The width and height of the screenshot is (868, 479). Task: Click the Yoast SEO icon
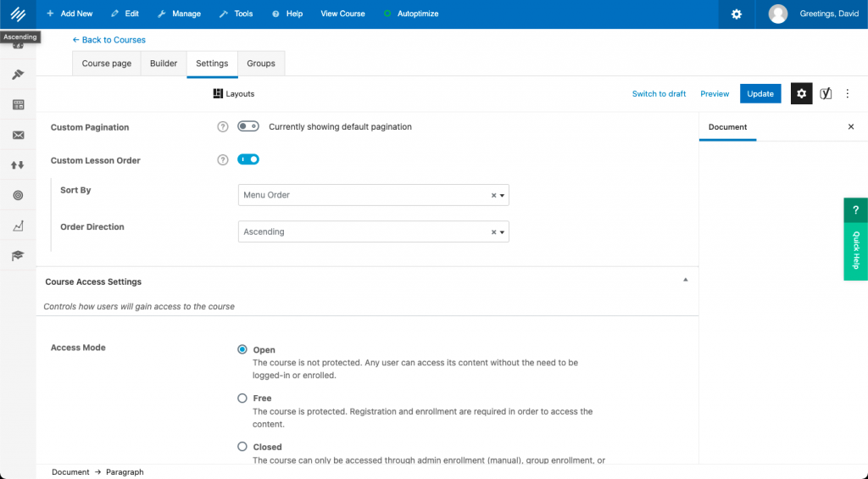tap(826, 93)
